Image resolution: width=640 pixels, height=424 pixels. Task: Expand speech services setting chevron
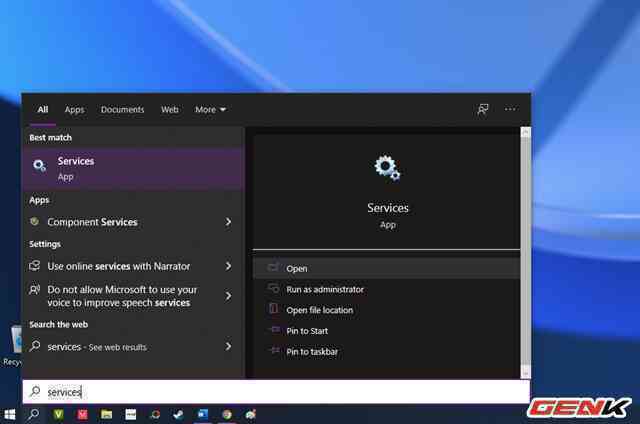[229, 296]
